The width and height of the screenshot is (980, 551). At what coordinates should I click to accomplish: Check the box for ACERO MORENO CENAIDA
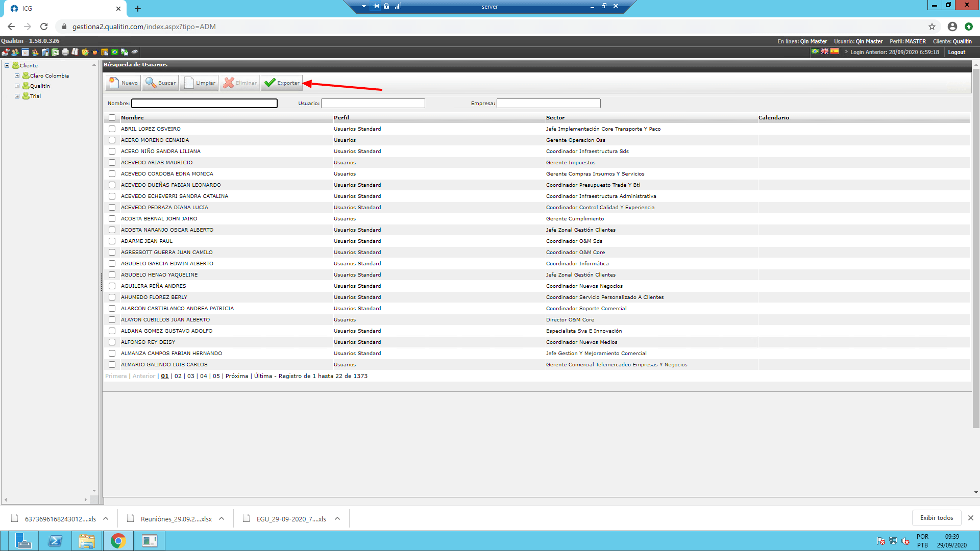click(x=112, y=140)
